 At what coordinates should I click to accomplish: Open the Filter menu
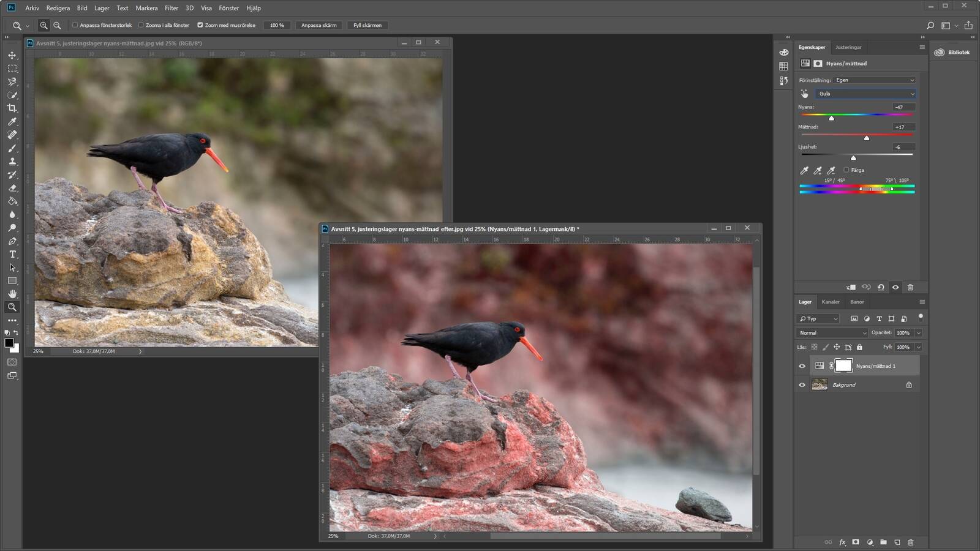point(171,8)
